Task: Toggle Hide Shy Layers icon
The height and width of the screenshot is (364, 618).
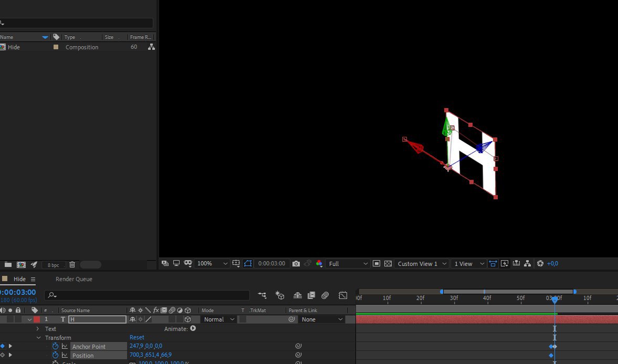Action: click(298, 295)
